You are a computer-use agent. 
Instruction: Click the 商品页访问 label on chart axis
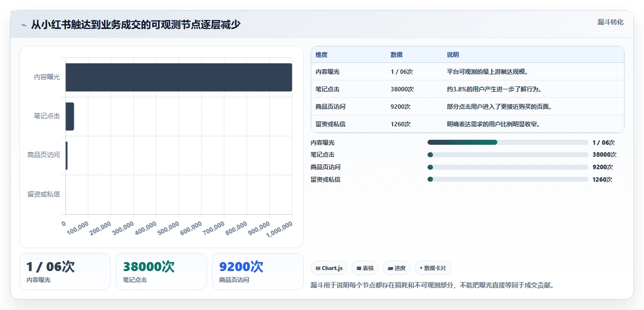click(43, 155)
